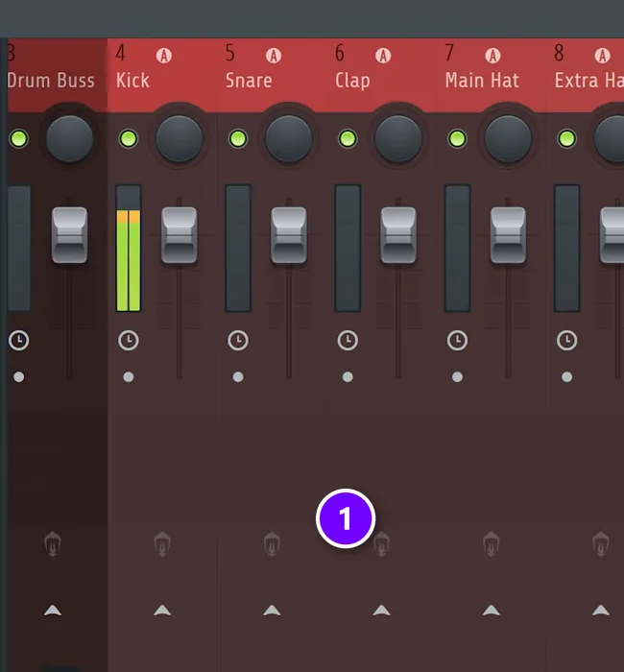Expand Clap track routing arrow

point(381,611)
